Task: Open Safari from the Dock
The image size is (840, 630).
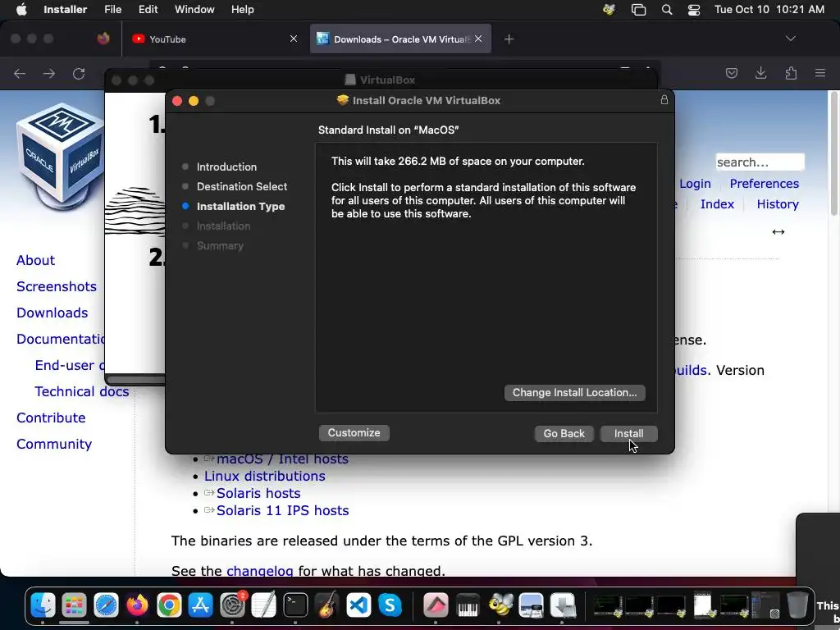Action: click(x=106, y=605)
